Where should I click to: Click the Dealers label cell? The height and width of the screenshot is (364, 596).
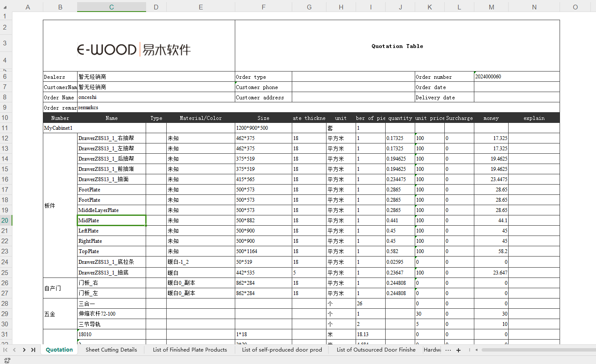[60, 77]
